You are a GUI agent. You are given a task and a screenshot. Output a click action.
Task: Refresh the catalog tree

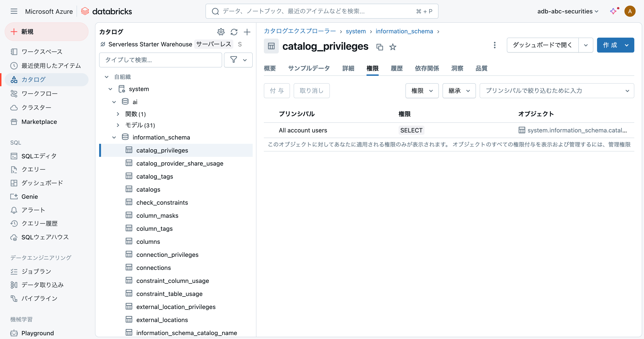pyautogui.click(x=234, y=32)
